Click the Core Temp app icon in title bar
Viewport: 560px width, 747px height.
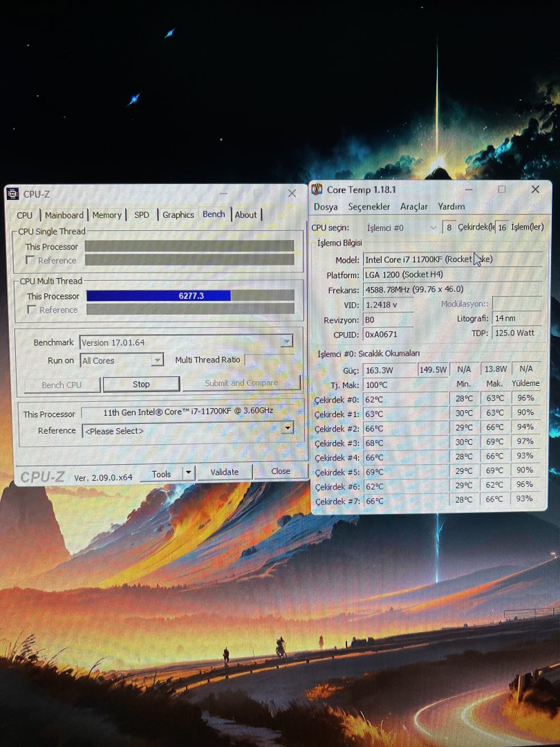(317, 190)
